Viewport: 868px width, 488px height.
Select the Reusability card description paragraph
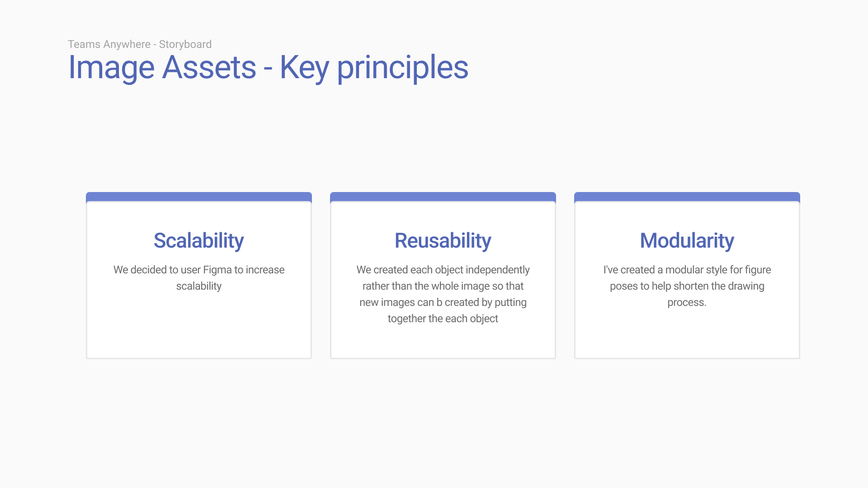click(x=443, y=294)
